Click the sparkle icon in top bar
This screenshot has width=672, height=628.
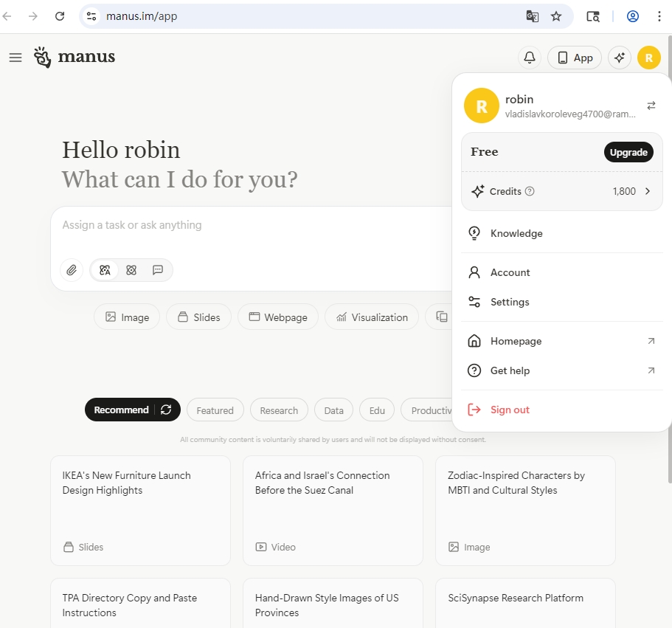tap(620, 58)
